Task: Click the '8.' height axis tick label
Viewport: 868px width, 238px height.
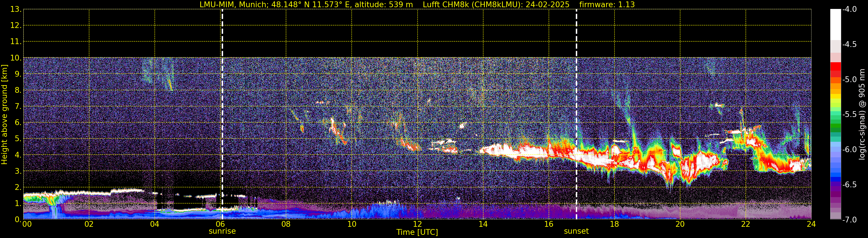Action: [x=18, y=90]
